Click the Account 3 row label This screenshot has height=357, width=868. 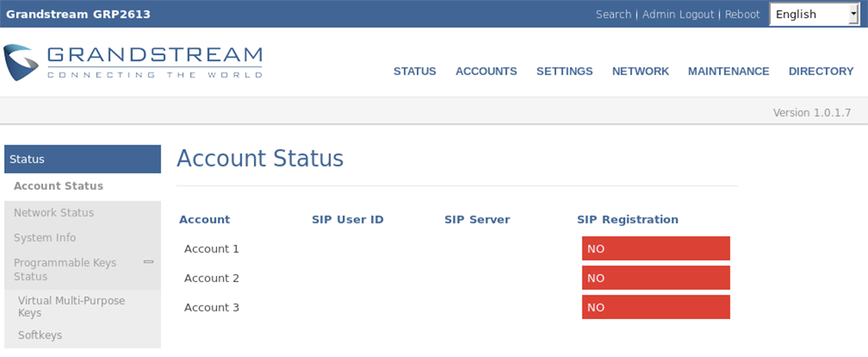click(x=211, y=308)
